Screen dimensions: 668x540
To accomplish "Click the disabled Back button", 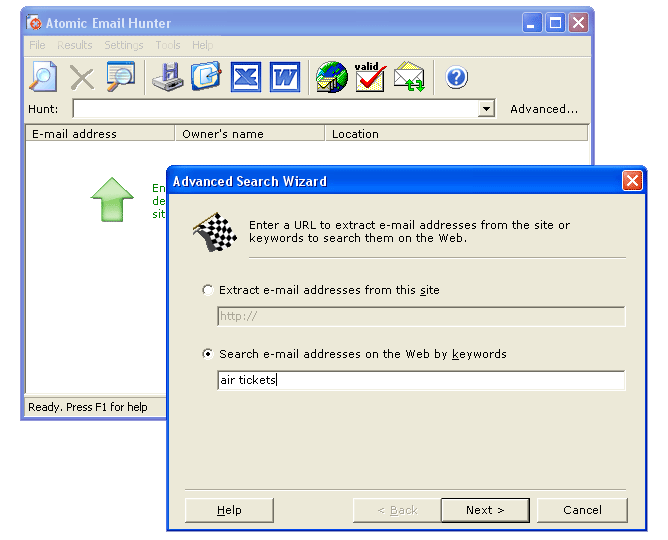I will 397,510.
